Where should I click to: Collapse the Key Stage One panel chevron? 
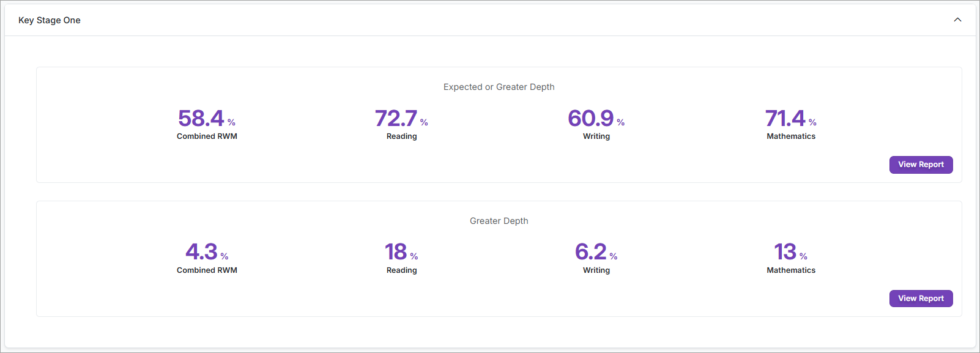pyautogui.click(x=957, y=20)
